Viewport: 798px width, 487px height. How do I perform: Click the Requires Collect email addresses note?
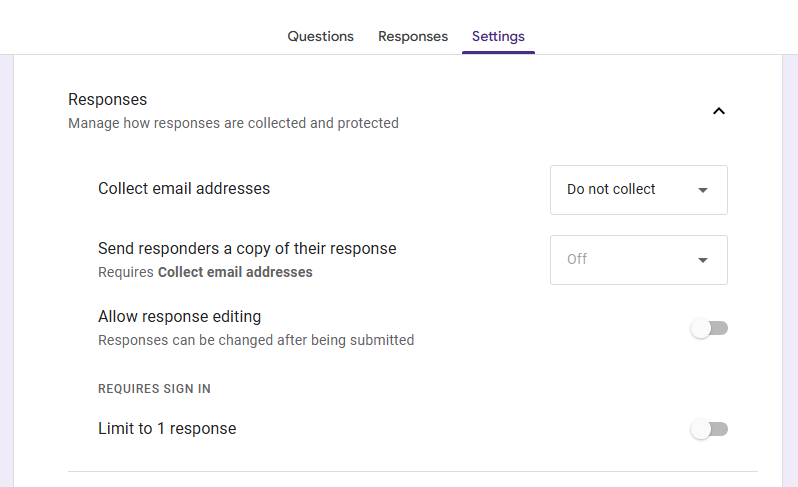tap(205, 272)
